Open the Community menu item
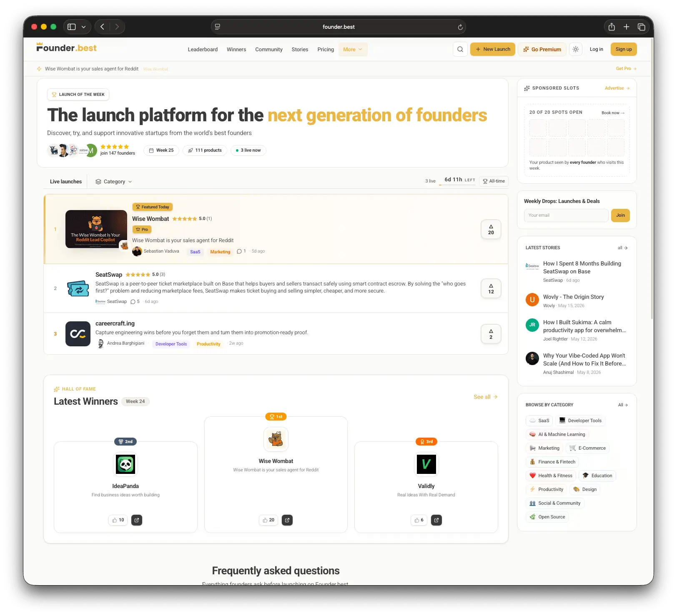 point(269,49)
